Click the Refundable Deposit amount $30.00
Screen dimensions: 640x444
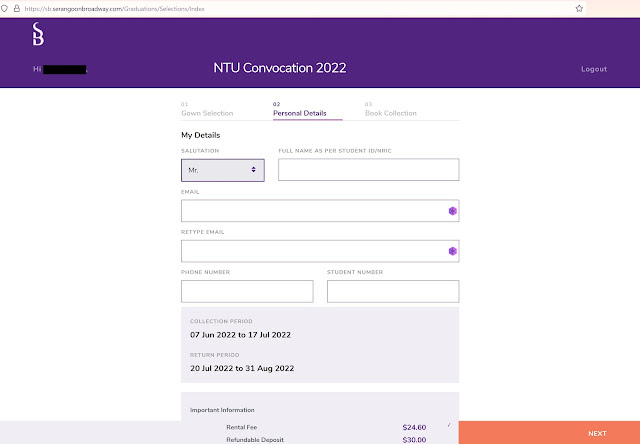[414, 440]
